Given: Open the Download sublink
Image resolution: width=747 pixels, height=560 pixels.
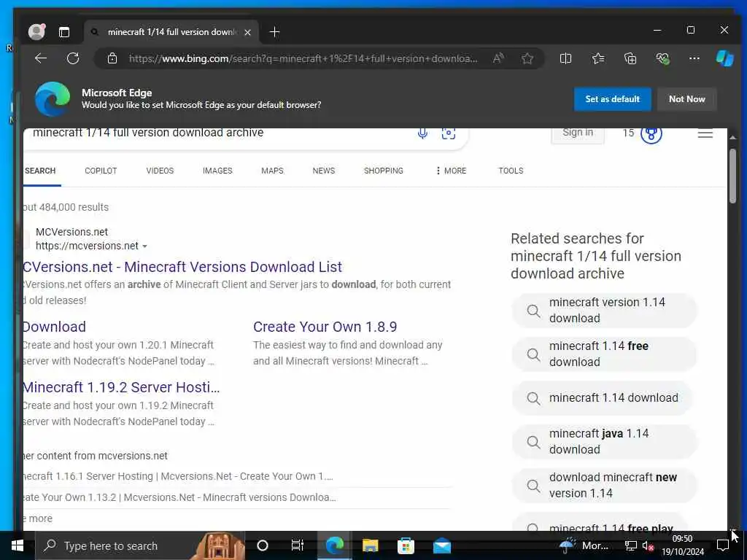Looking at the screenshot, I should tap(54, 327).
